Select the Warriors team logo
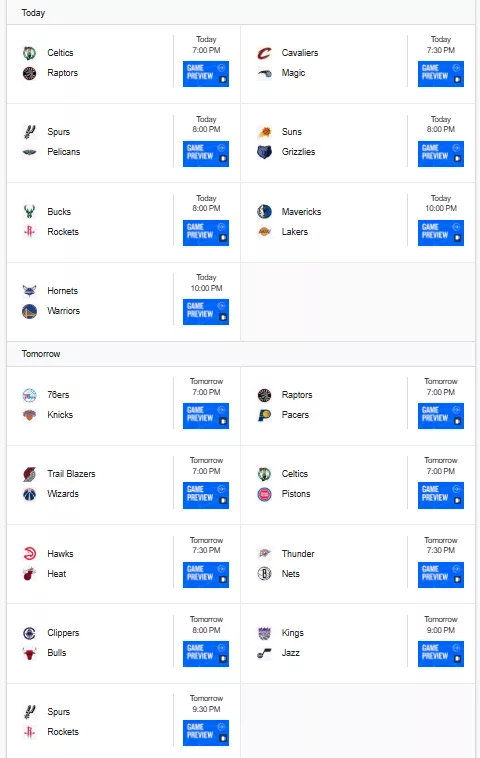The height and width of the screenshot is (758, 480). coord(29,311)
